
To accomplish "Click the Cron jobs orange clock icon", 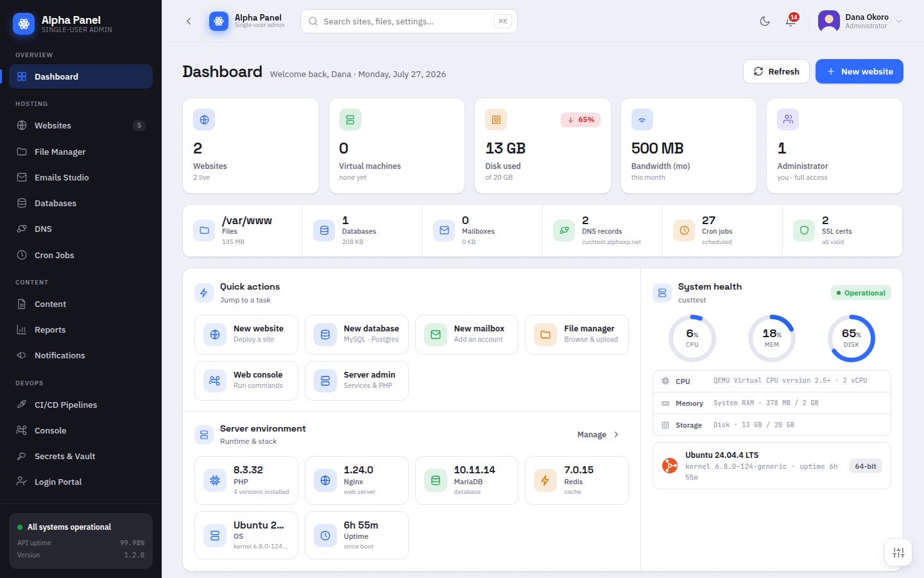I will point(684,231).
